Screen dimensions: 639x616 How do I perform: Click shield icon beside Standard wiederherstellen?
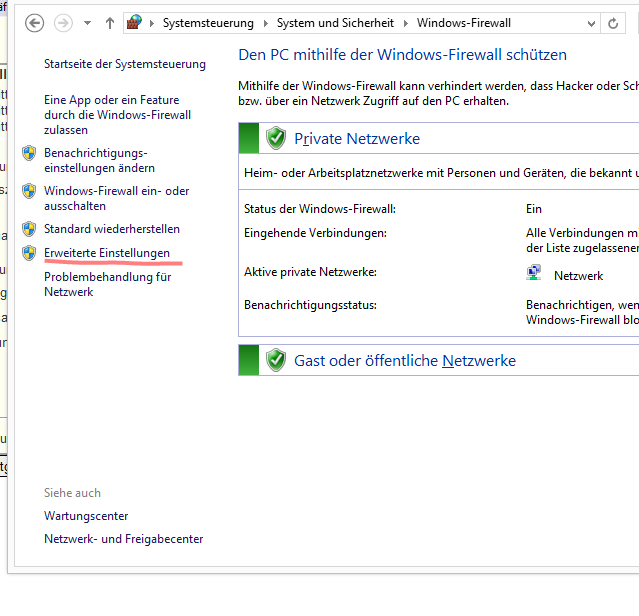click(x=29, y=229)
